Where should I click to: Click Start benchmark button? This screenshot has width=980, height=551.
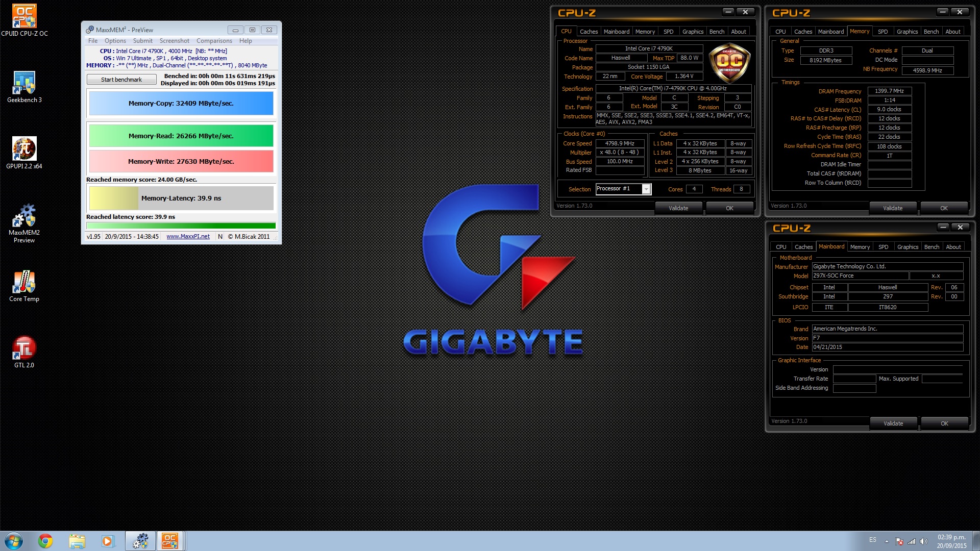[121, 80]
